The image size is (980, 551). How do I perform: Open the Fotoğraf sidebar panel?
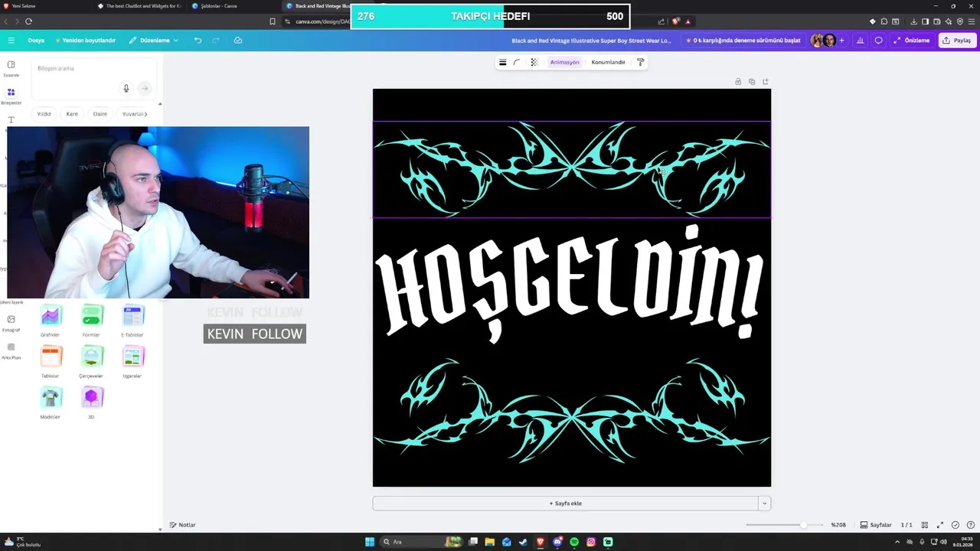pyautogui.click(x=11, y=323)
